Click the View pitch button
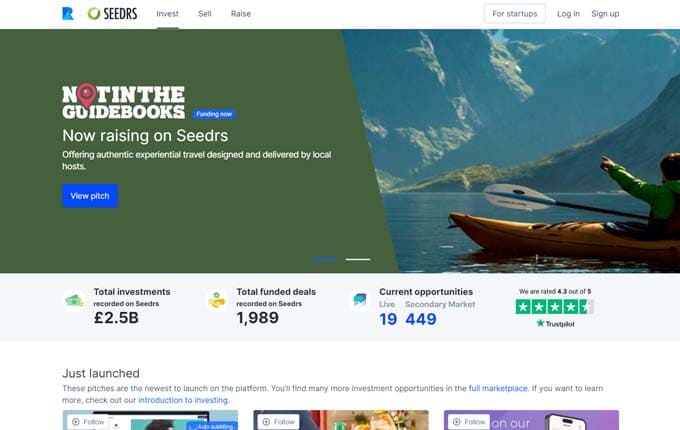Screen dimensions: 680x430 (90, 196)
